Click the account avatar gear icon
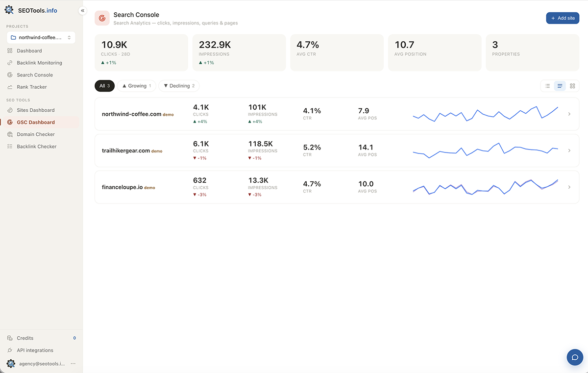 [11, 363]
